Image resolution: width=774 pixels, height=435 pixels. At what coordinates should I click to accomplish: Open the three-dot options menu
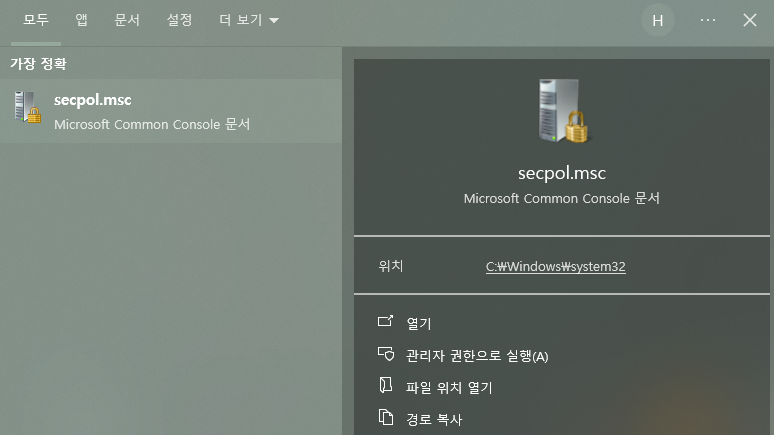click(x=708, y=20)
